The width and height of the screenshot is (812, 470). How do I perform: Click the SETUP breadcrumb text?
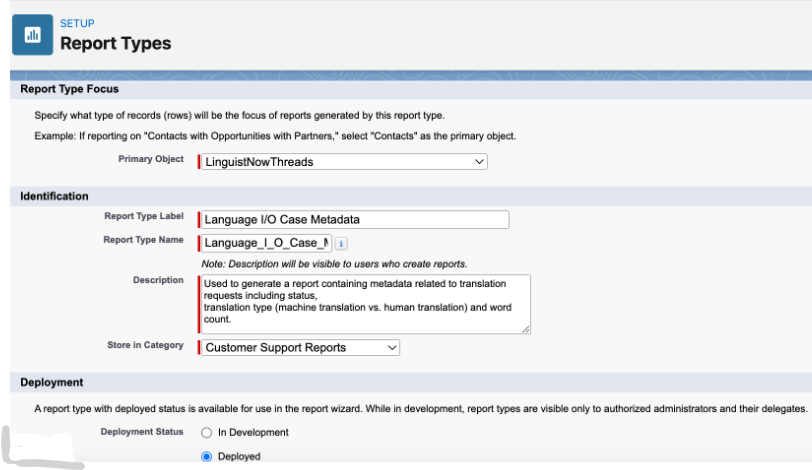[77, 23]
